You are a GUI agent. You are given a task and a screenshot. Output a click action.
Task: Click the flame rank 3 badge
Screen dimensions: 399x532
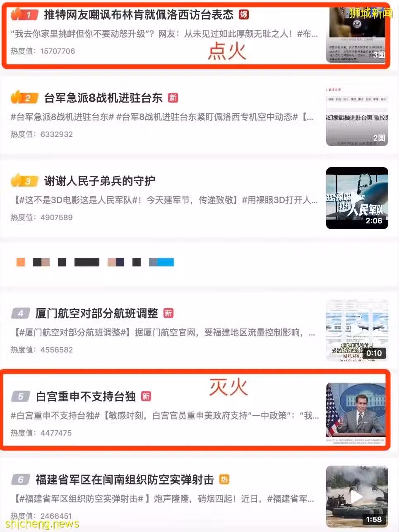tap(24, 181)
